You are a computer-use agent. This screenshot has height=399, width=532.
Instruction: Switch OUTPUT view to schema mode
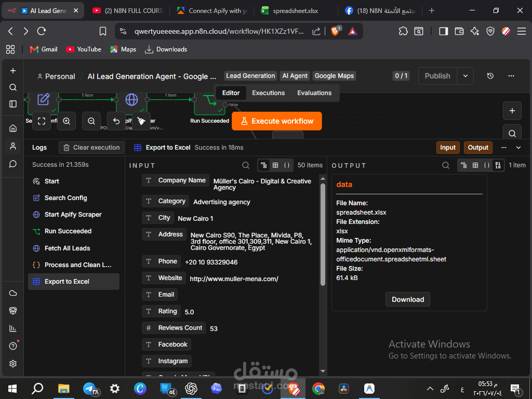coord(464,165)
